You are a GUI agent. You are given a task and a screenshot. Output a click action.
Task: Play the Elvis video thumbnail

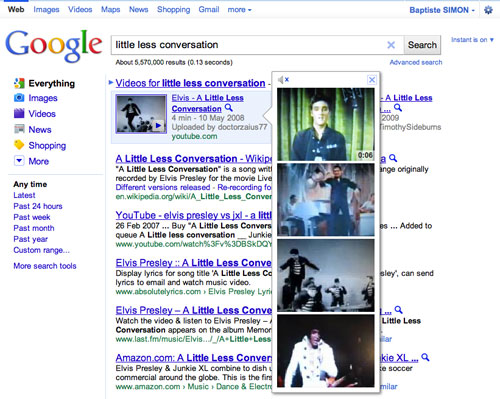click(141, 114)
